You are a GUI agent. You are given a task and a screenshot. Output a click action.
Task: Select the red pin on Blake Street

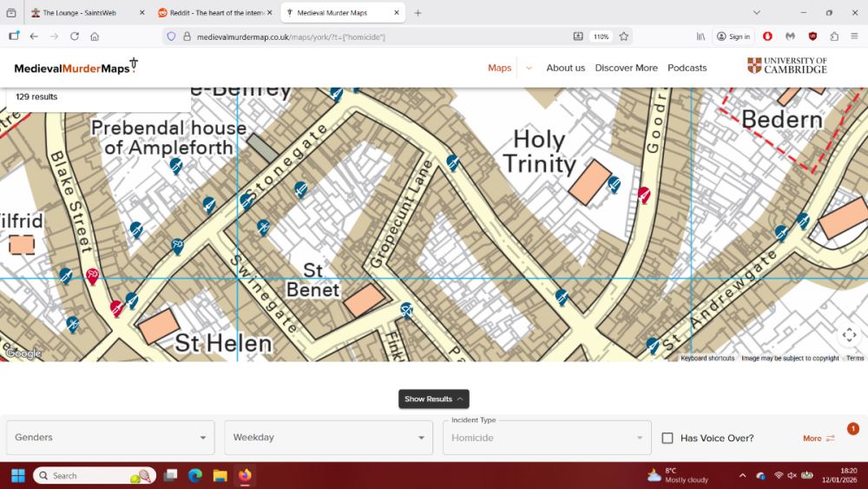pos(92,275)
